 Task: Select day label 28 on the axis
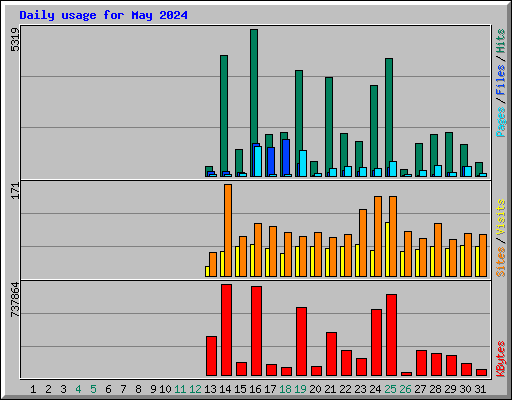coord(435,389)
